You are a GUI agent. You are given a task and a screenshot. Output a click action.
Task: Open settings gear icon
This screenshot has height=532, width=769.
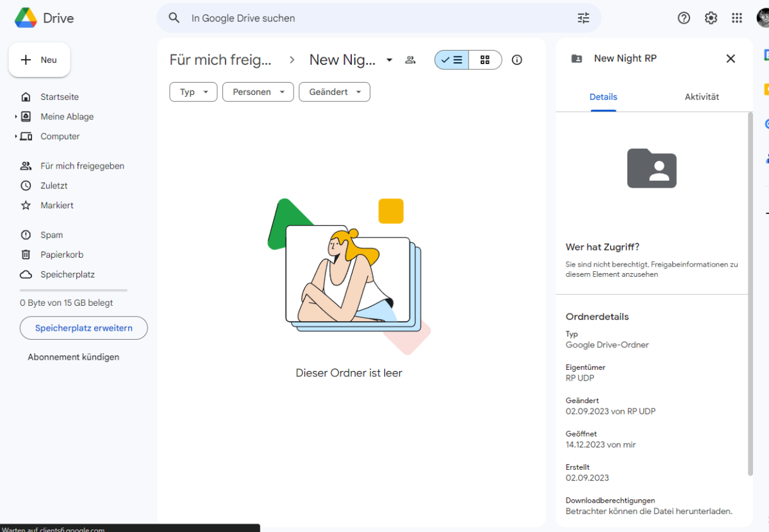coord(711,18)
